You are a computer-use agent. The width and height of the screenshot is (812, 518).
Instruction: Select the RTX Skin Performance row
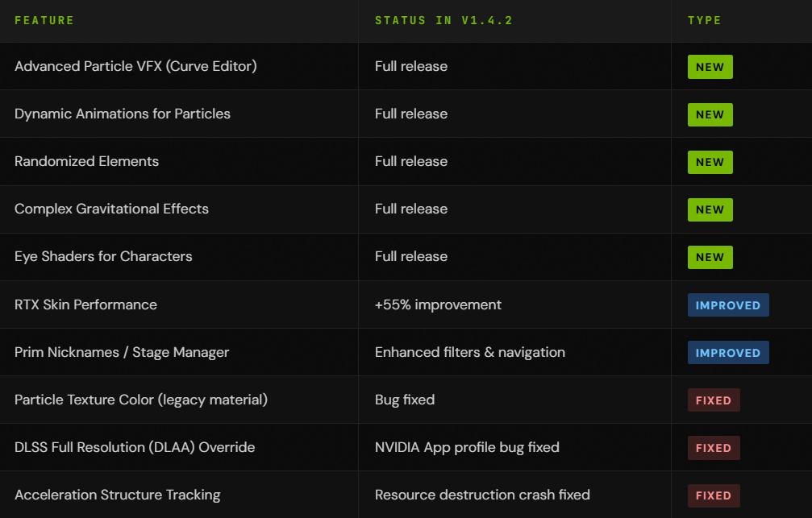tap(85, 305)
